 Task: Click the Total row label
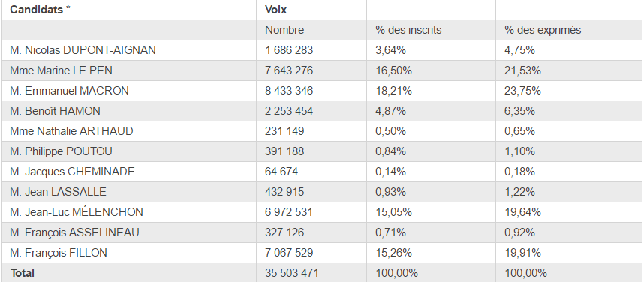click(23, 273)
